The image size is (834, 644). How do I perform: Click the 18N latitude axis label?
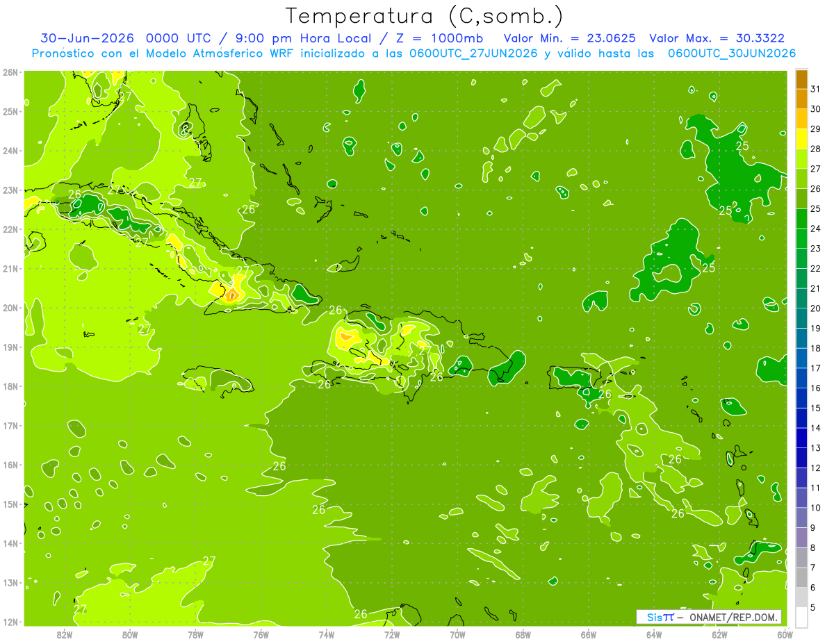coord(10,386)
